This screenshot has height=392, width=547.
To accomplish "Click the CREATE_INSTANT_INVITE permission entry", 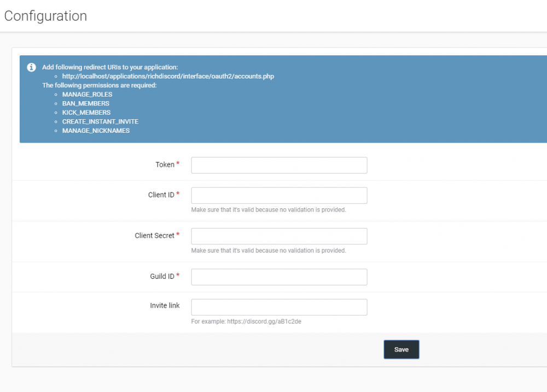I will click(x=96, y=121).
